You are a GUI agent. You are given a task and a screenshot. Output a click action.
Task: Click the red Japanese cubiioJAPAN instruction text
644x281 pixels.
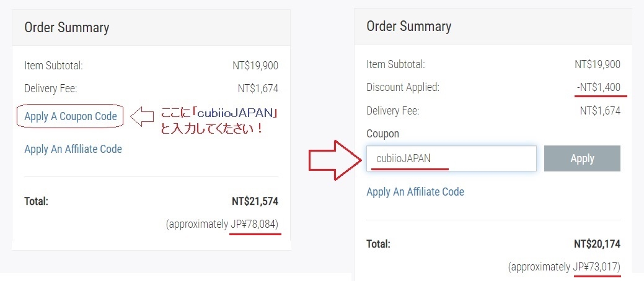click(x=218, y=122)
